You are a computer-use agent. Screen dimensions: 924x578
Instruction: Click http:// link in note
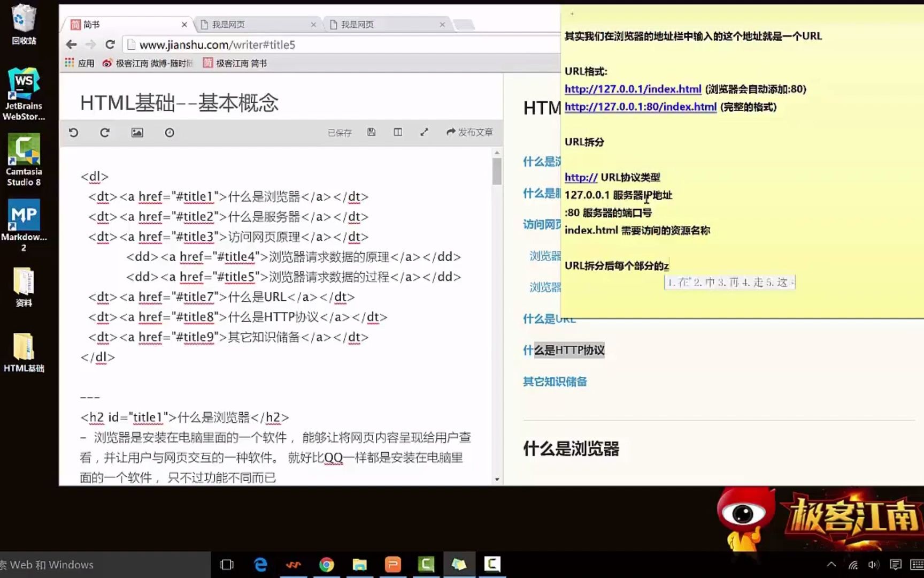pyautogui.click(x=581, y=177)
